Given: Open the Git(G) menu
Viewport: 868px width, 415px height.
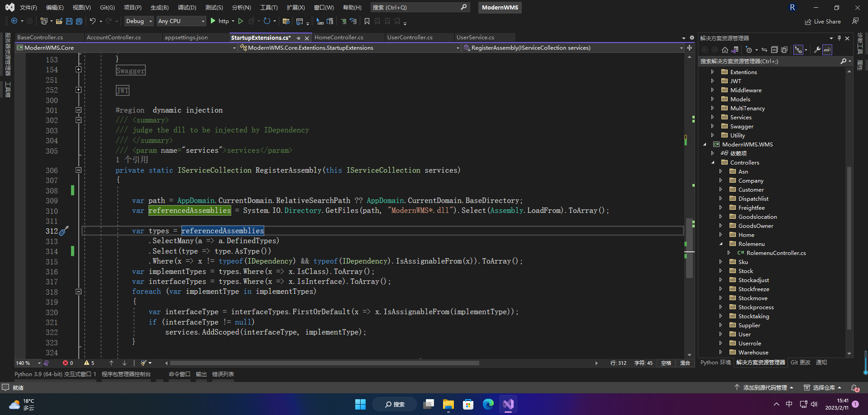Looking at the screenshot, I should pyautogui.click(x=107, y=8).
